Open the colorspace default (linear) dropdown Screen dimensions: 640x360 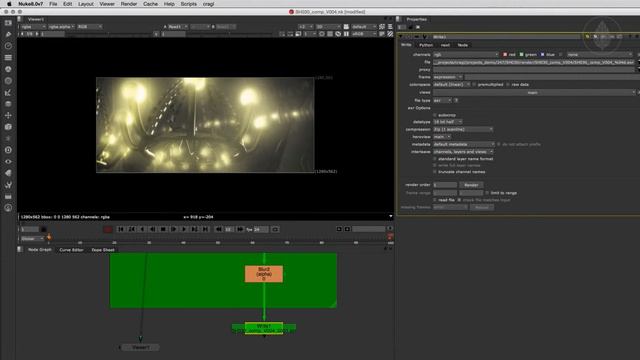pos(451,84)
